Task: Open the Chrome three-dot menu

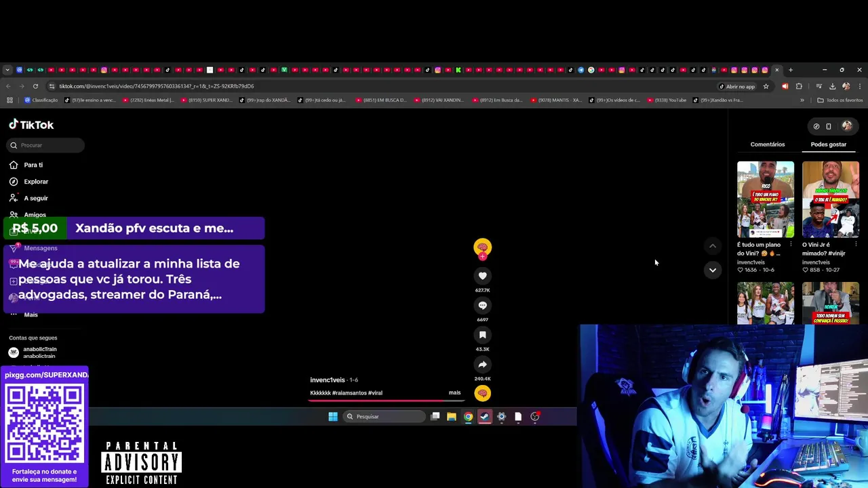Action: click(859, 86)
